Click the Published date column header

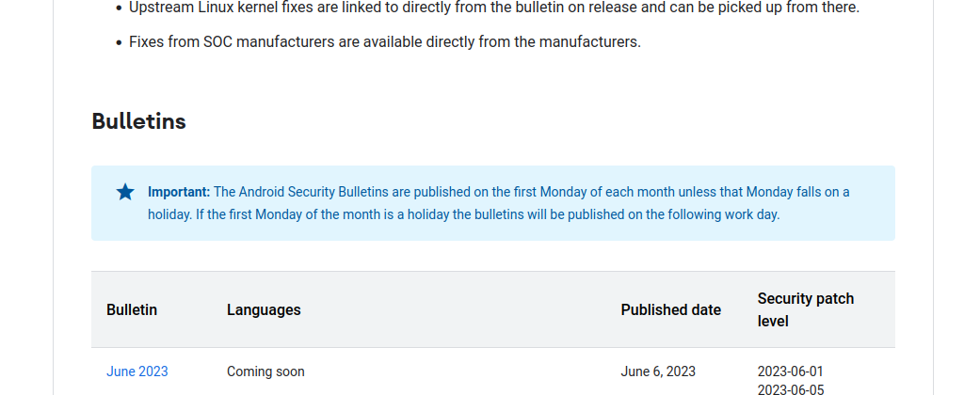tap(670, 309)
